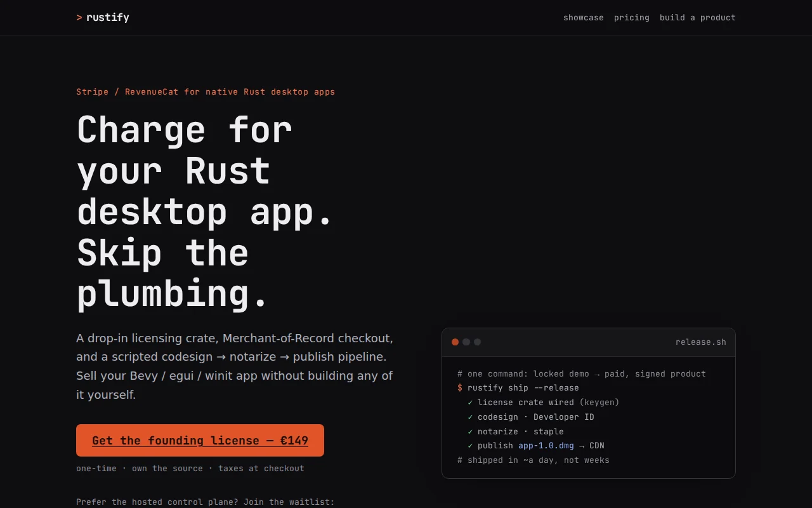Click 'Prefer the hosted control plane?' waitlist text

(205, 502)
